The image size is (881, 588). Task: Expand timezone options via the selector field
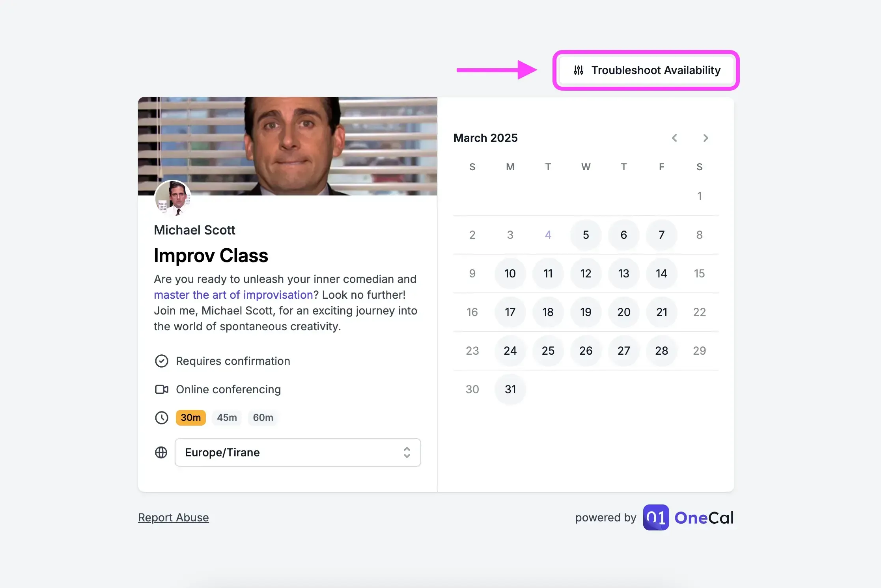coord(298,452)
